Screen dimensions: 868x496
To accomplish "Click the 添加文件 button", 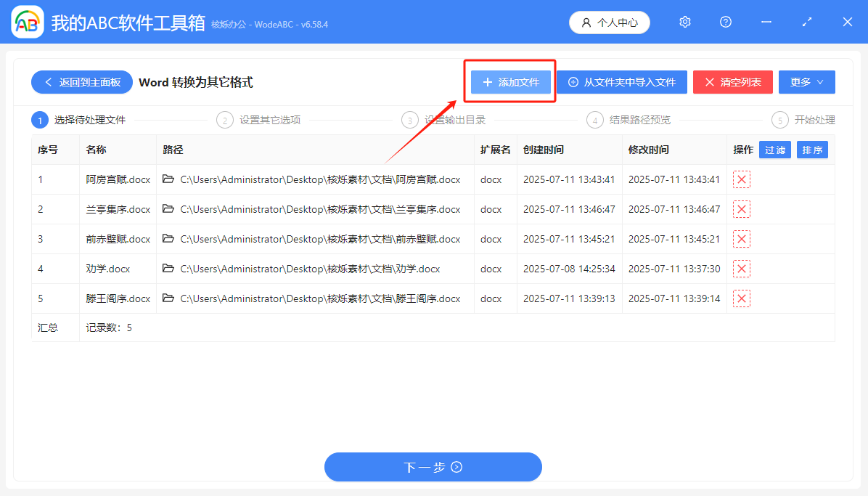I will point(509,82).
